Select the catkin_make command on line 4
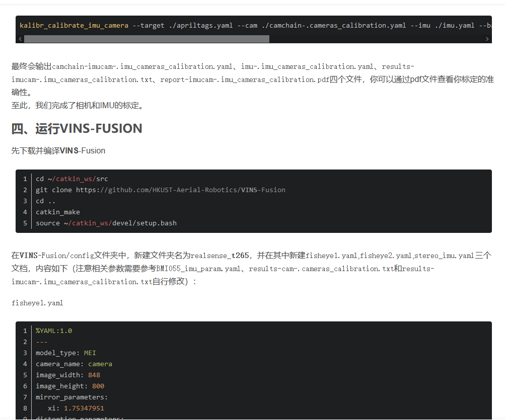The width and height of the screenshot is (505, 420). [57, 212]
